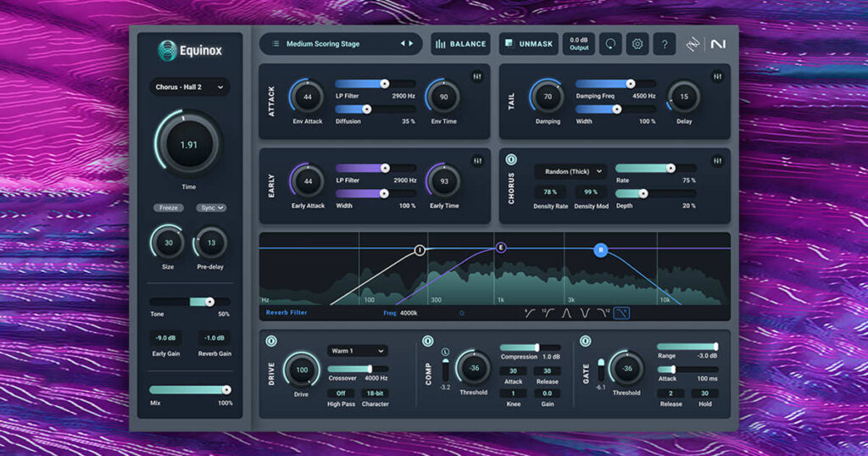This screenshot has height=456, width=868.
Task: Open Random (Thick) chorus mode dropdown
Action: pyautogui.click(x=570, y=171)
